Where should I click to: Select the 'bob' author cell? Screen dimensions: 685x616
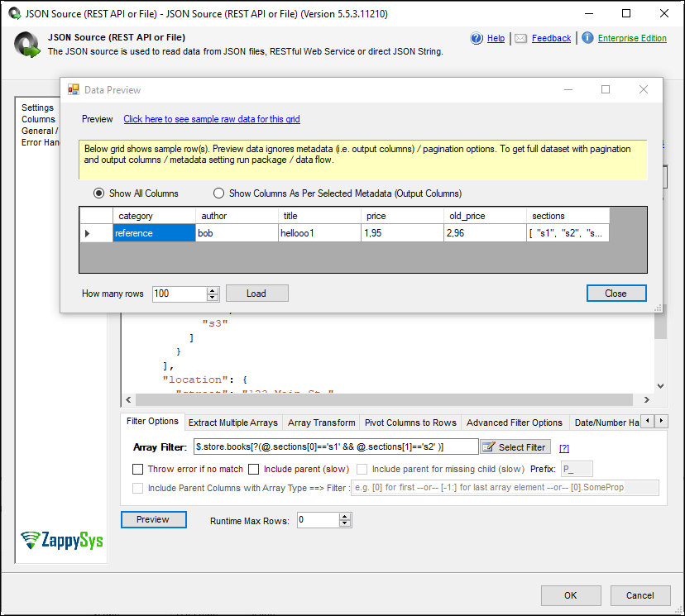(x=237, y=233)
